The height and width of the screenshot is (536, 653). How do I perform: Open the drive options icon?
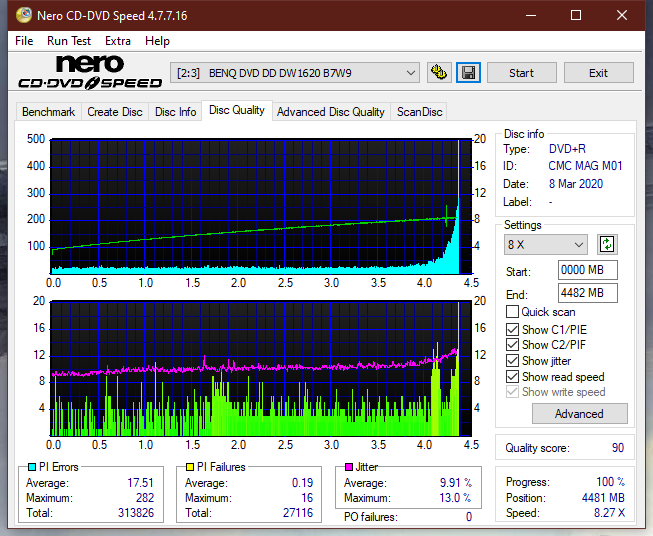coord(439,73)
